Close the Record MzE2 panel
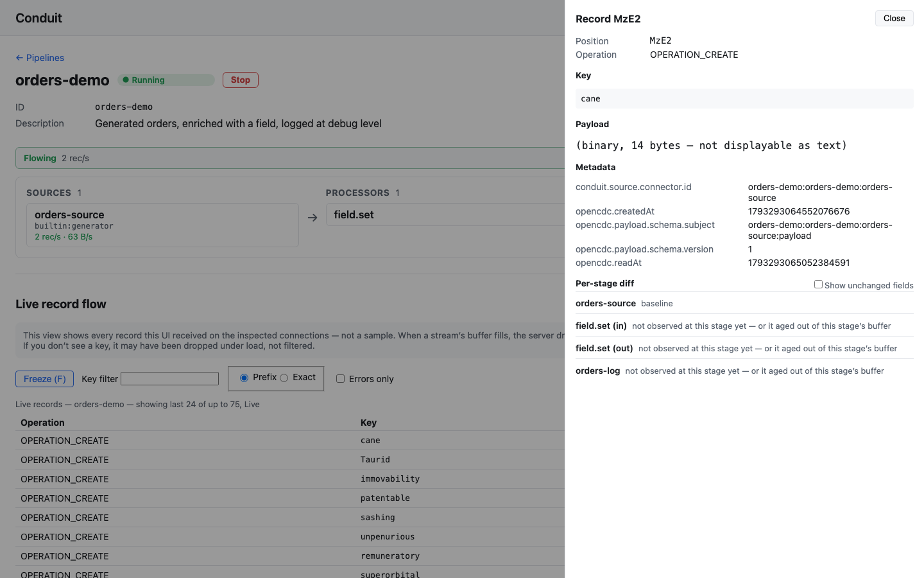The height and width of the screenshot is (578, 924). 894,18
